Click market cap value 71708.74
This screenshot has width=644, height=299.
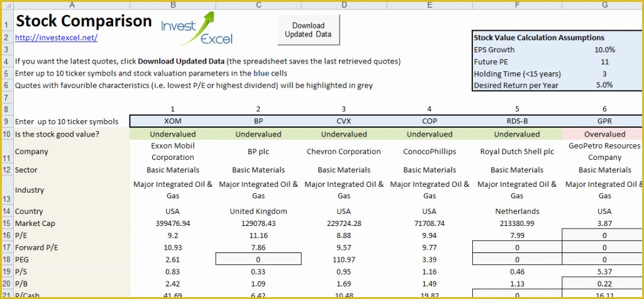coord(430,223)
